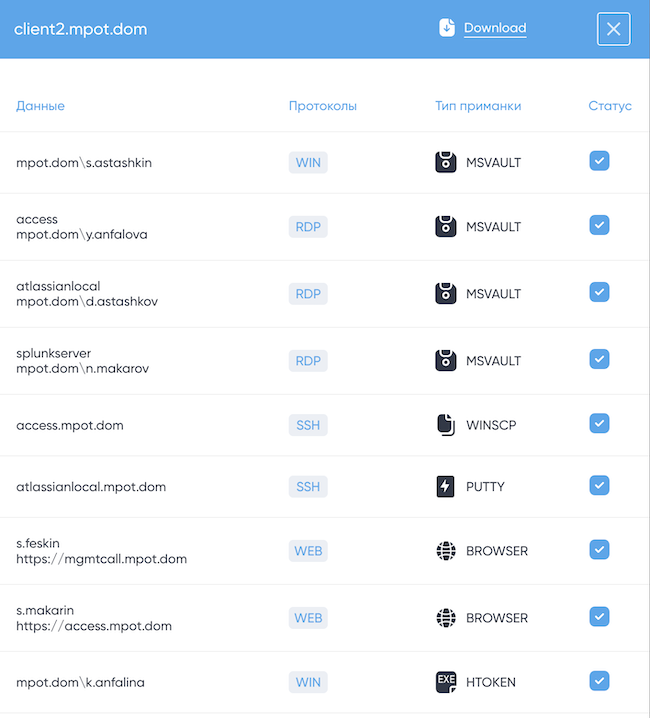Click the WEB protocol tag for s.feskin
The height and width of the screenshot is (718, 650).
tap(308, 551)
